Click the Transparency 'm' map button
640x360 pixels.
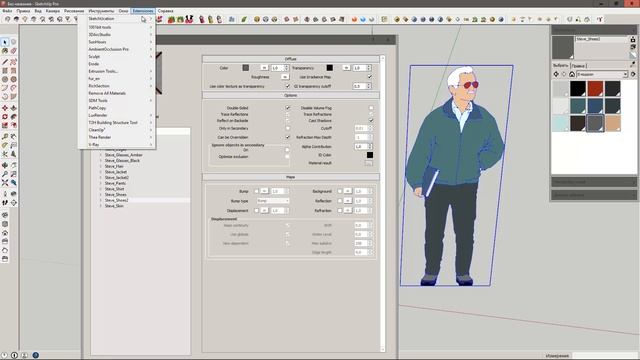point(346,68)
